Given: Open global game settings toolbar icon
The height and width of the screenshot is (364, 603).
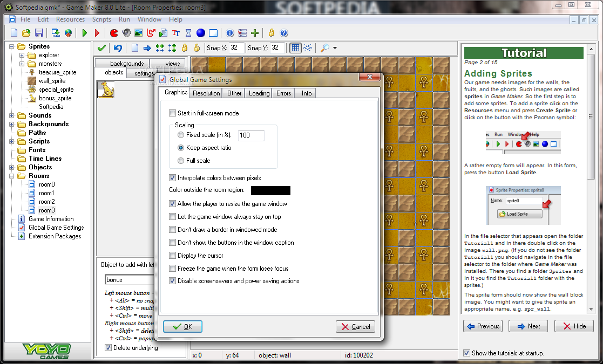Looking at the screenshot, I should (242, 33).
